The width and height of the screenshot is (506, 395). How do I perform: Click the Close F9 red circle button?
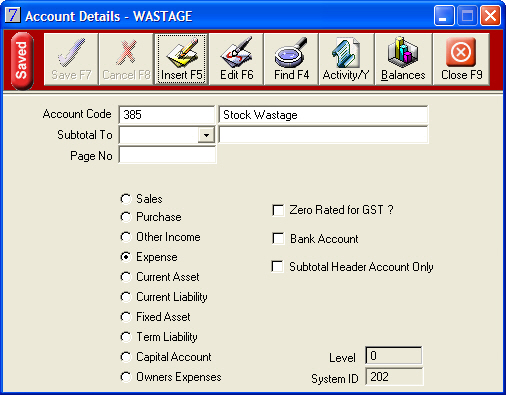point(462,59)
